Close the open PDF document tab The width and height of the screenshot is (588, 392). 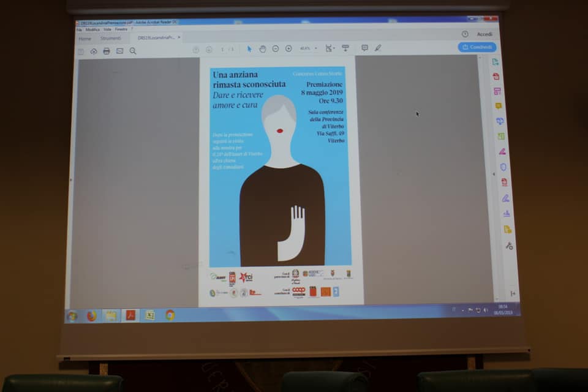pos(179,37)
